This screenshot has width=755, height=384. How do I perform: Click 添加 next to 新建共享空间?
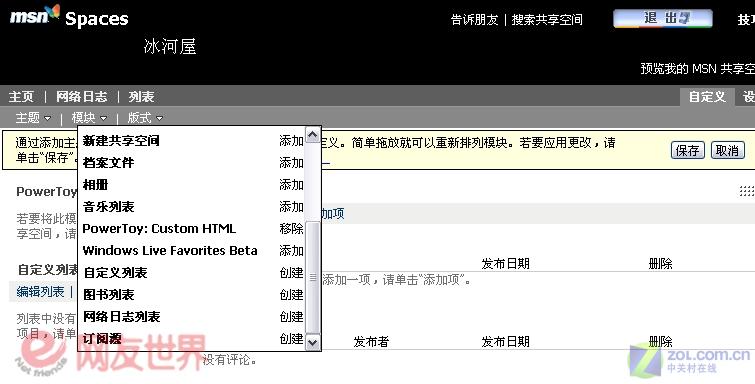coord(291,141)
